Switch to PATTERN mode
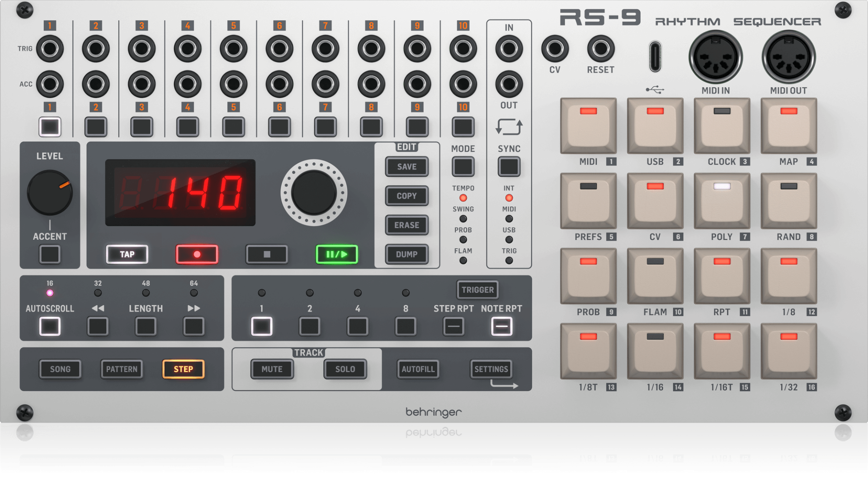Image resolution: width=868 pixels, height=479 pixels. pyautogui.click(x=122, y=369)
